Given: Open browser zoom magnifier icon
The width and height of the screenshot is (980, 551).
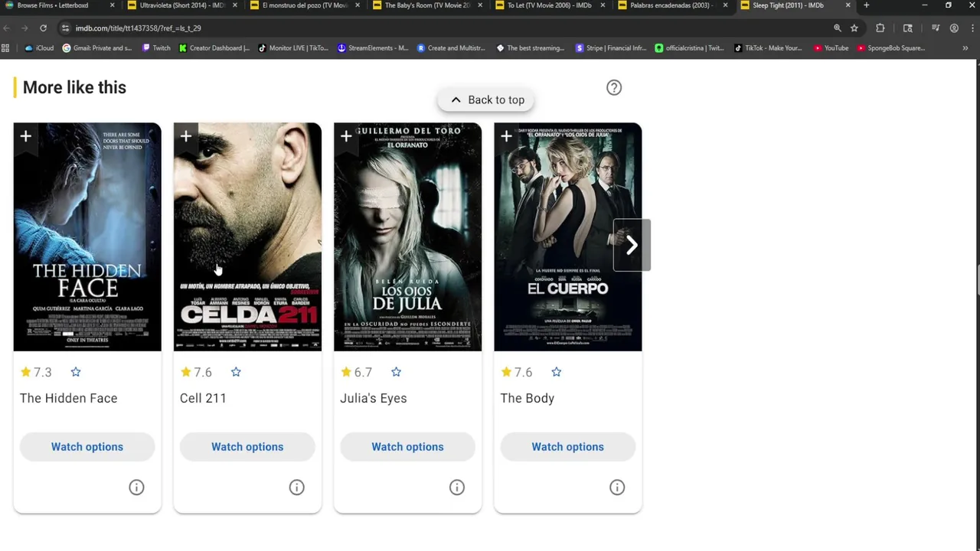Looking at the screenshot, I should (x=838, y=28).
